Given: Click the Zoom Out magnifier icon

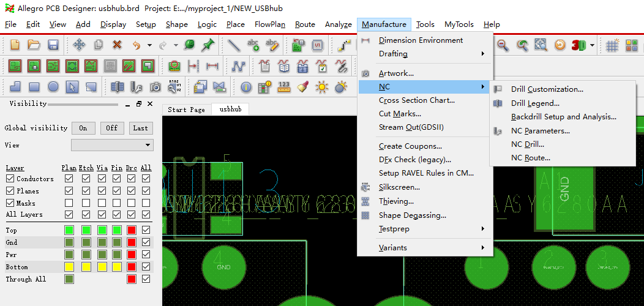Looking at the screenshot, I should pos(503,45).
